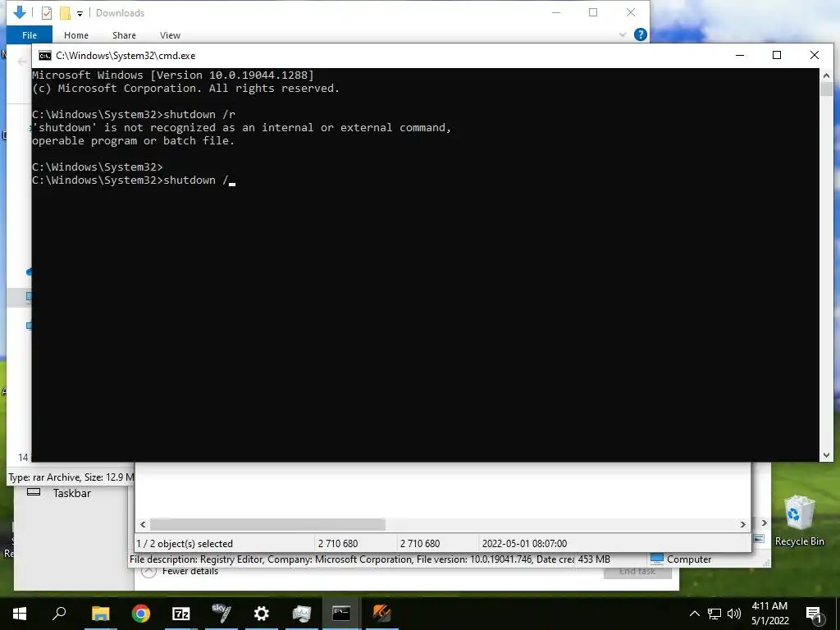Expand the Explorer ribbon with the chevron
Image resolution: width=840 pixels, height=630 pixels.
(623, 34)
